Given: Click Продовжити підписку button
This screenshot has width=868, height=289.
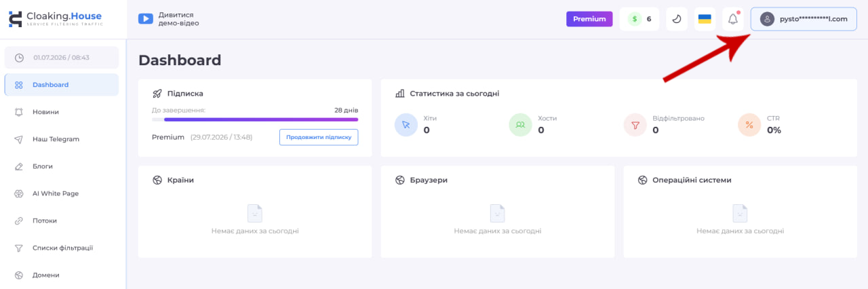Looking at the screenshot, I should (x=319, y=137).
